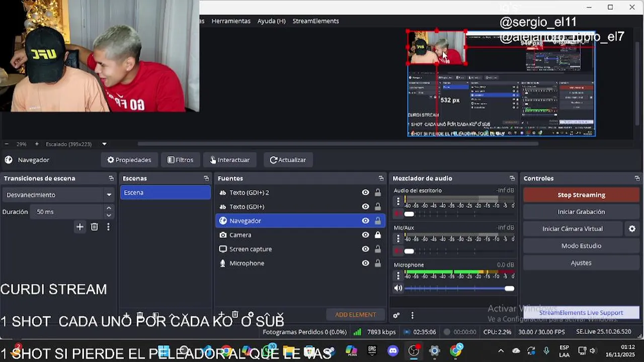Open virtual camera settings gear
This screenshot has height=362, width=644.
(x=632, y=229)
